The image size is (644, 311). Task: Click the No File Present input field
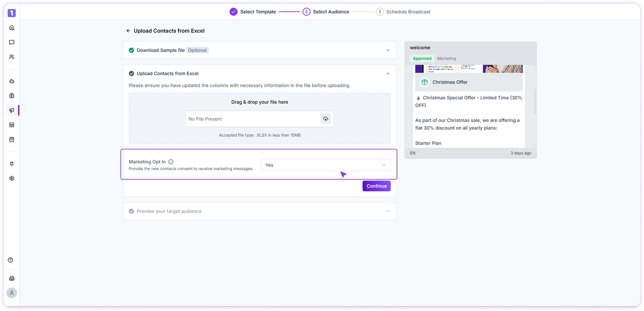[x=260, y=119]
